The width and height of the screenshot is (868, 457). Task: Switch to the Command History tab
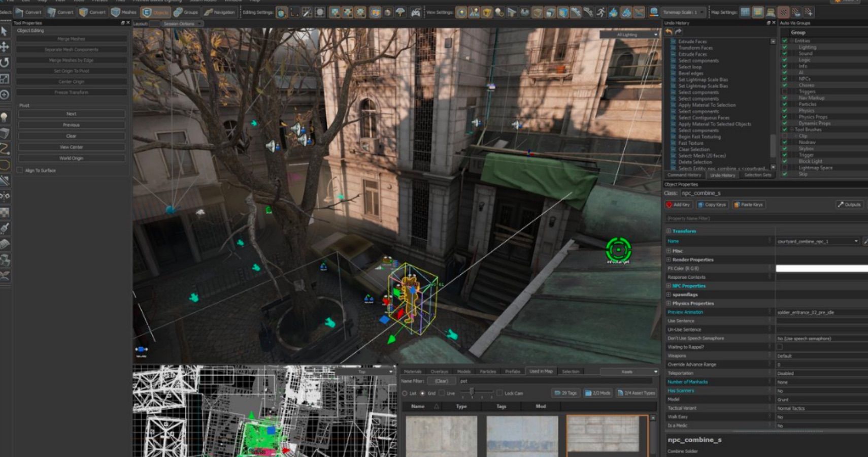click(684, 175)
